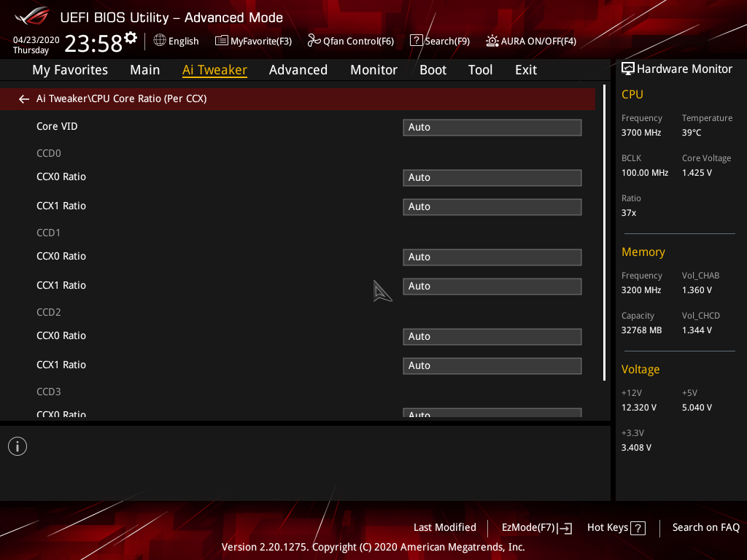Open the Tool tab
The image size is (747, 560).
[480, 70]
